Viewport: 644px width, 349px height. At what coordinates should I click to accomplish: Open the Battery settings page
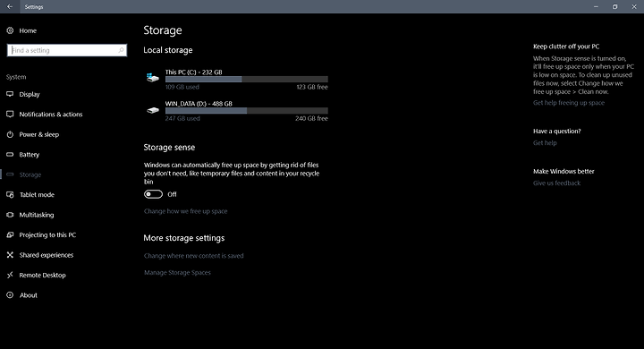pos(30,155)
